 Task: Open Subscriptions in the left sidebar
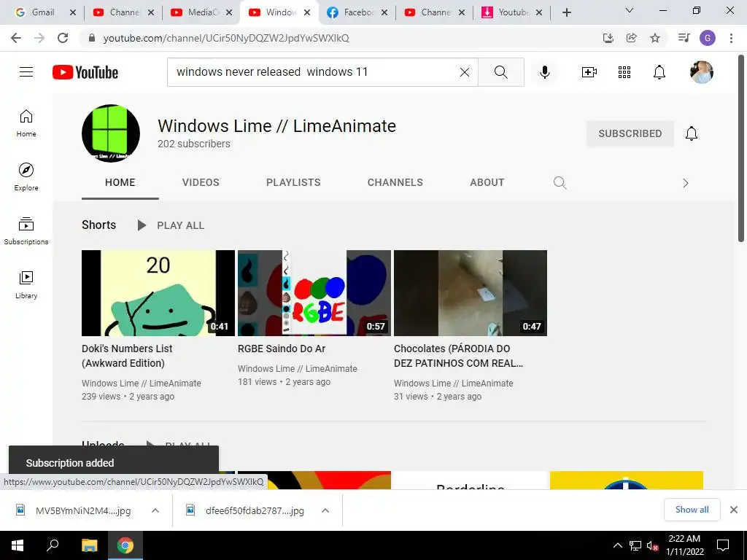pos(26,231)
